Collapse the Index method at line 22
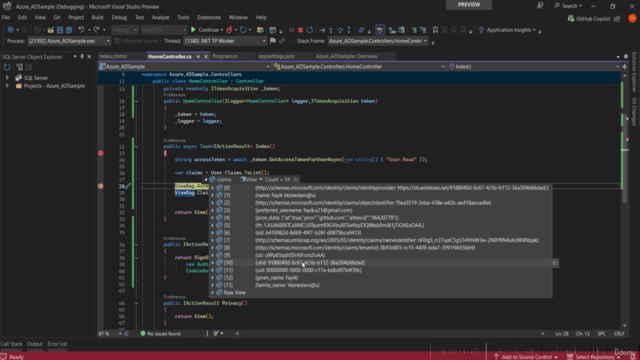 136,146
